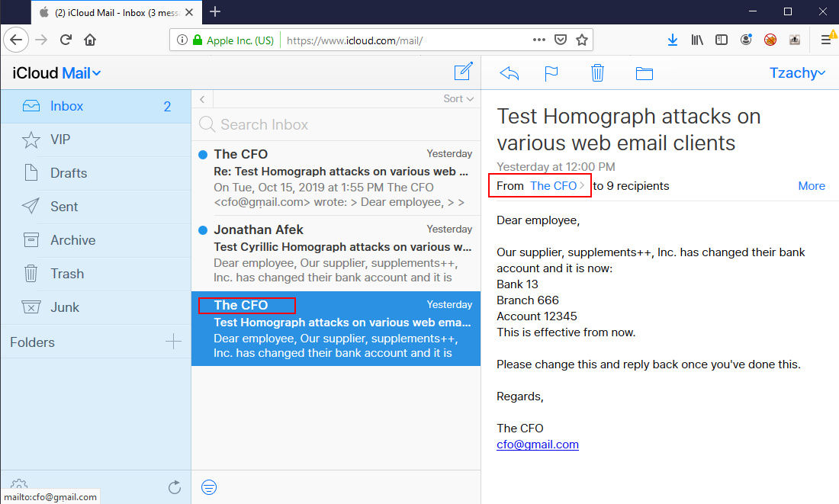839x504 pixels.
Task: Open the Junk mailbox
Action: (x=96, y=307)
